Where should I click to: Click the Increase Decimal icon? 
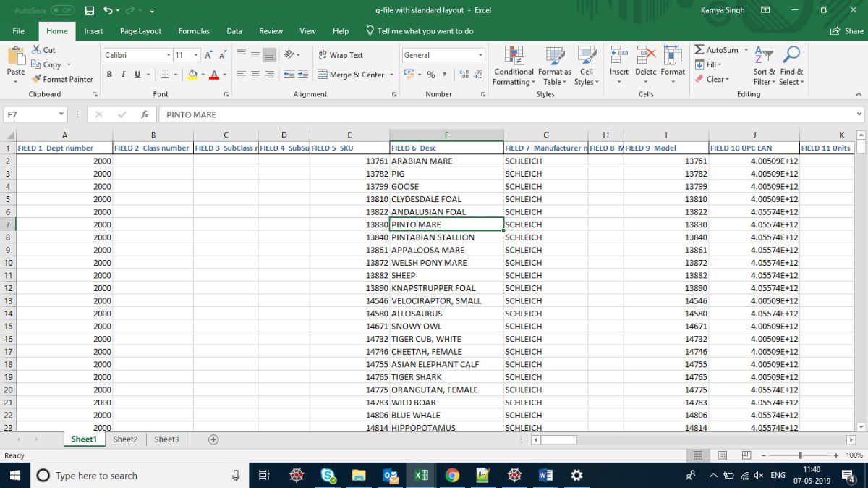465,75
